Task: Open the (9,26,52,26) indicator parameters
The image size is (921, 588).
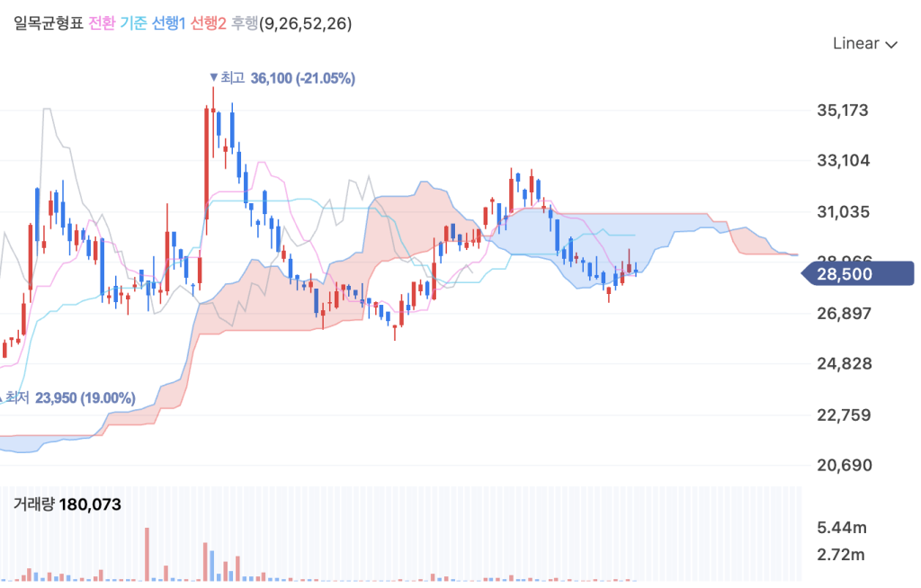Action: click(305, 24)
